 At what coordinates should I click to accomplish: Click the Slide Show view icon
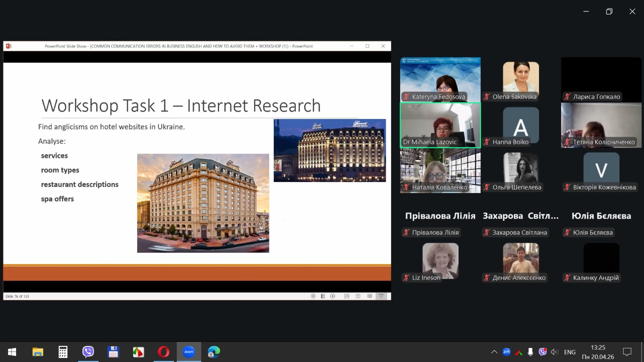381,296
